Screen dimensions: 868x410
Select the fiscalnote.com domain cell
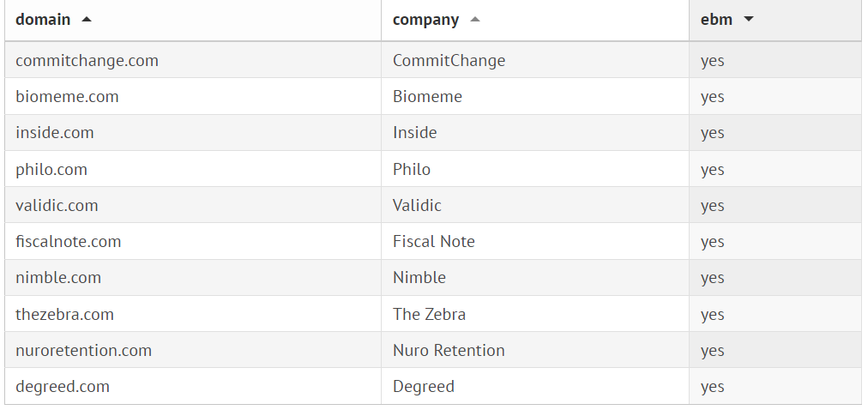pyautogui.click(x=69, y=242)
